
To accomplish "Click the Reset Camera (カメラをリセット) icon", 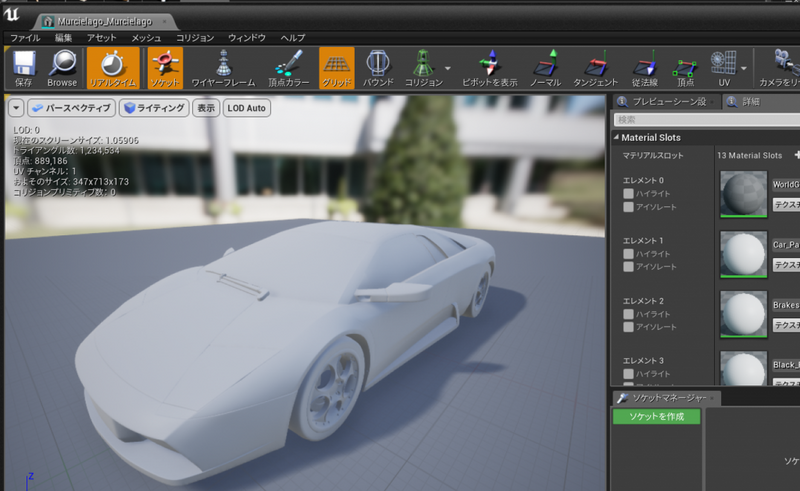I will (780, 68).
